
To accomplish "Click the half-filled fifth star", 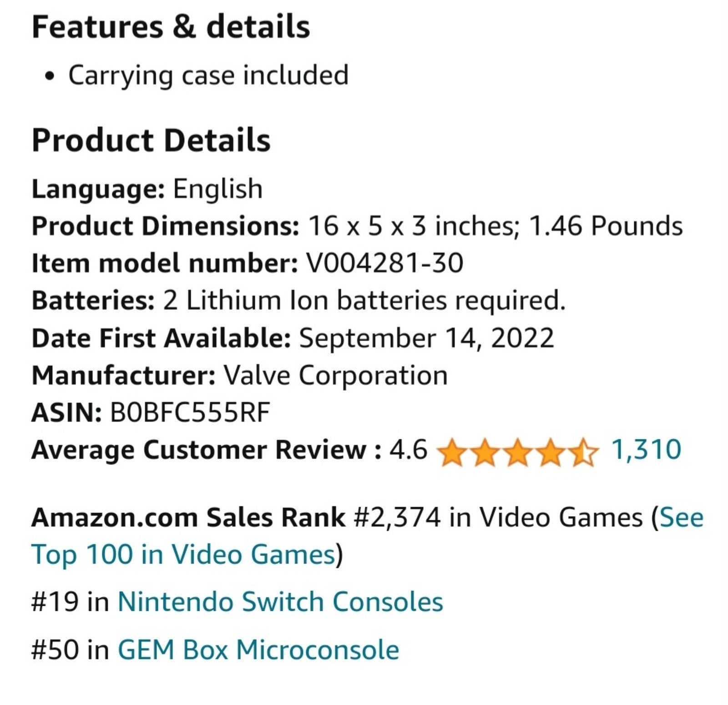I will [x=581, y=452].
